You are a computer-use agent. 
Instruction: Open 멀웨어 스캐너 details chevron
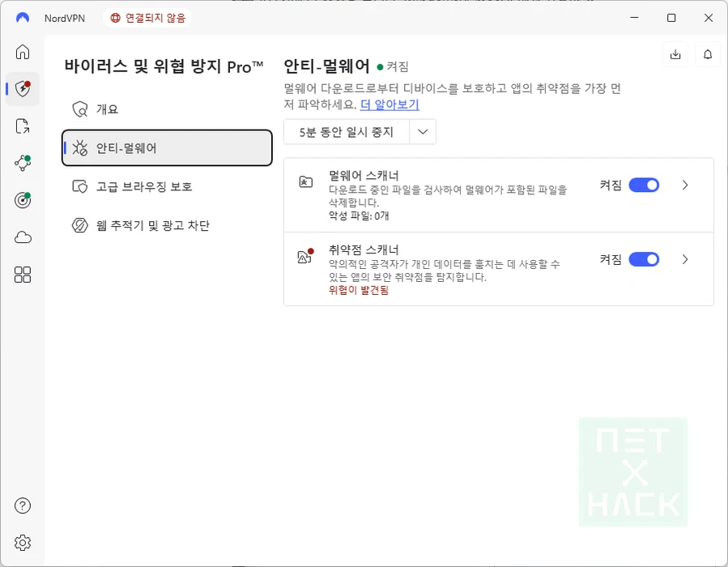[x=685, y=185]
